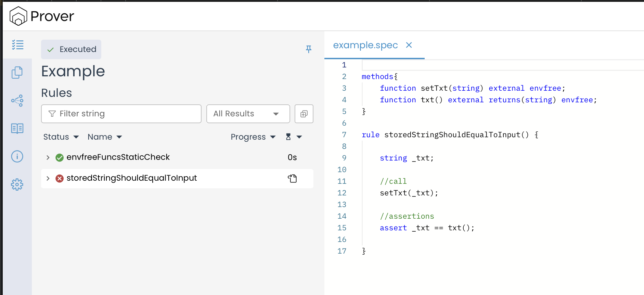Expand the envfreeFuncsStaticCheck rule
Screen dimensions: 644x295
pos(48,157)
